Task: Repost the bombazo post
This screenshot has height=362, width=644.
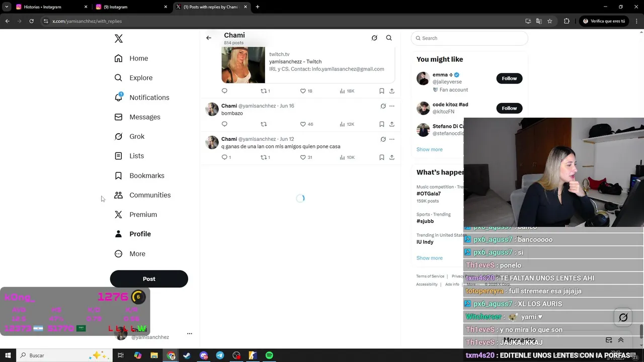Action: [264, 124]
